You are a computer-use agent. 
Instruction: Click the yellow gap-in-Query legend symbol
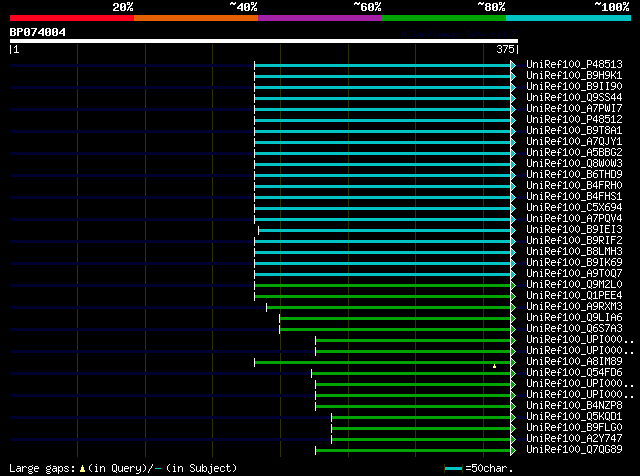(82, 469)
